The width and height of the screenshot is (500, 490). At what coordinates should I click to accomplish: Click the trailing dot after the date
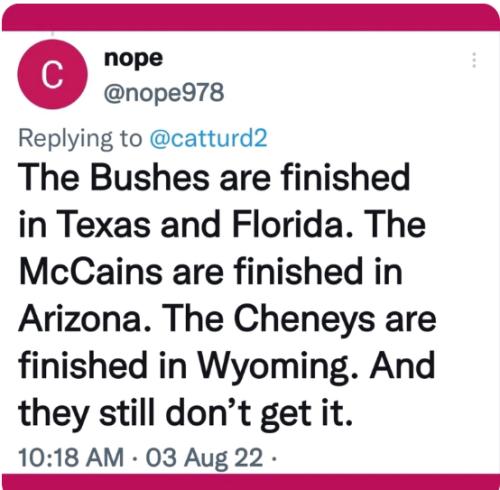(273, 458)
